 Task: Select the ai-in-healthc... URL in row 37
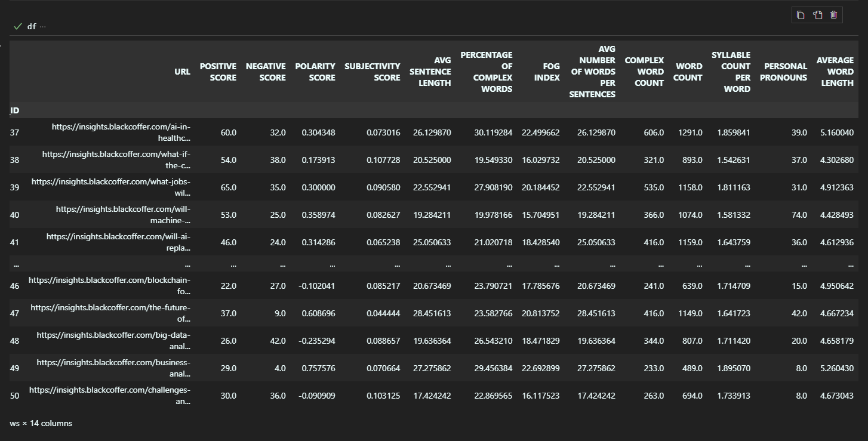click(x=121, y=132)
